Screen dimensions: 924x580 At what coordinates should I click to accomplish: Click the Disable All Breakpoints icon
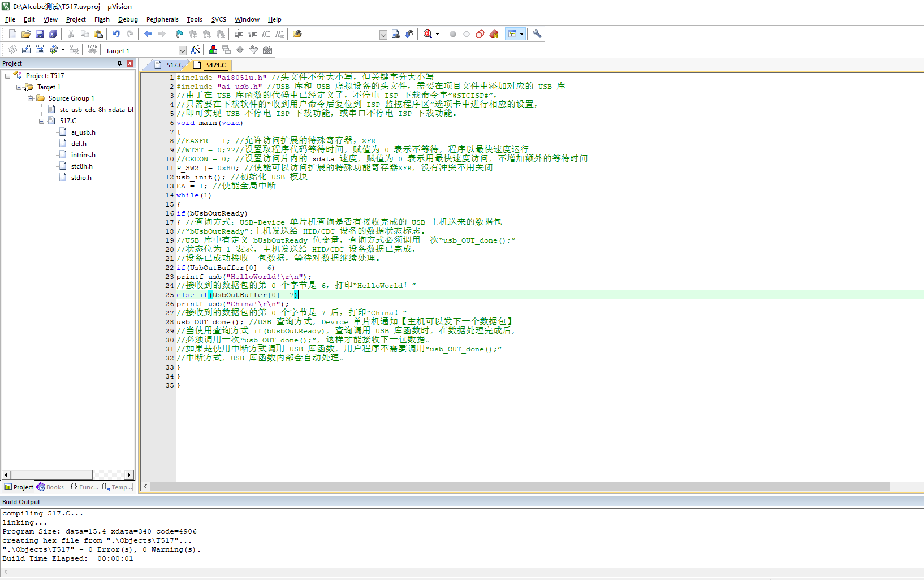click(480, 34)
